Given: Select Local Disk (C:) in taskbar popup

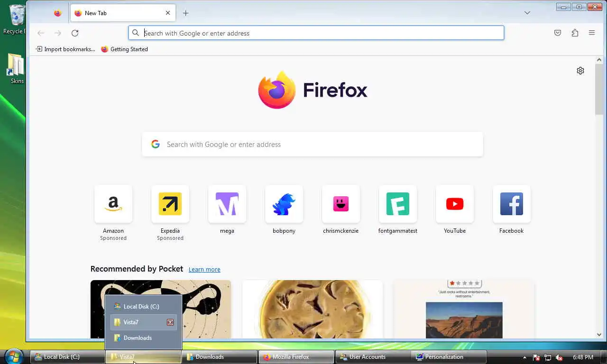Looking at the screenshot, I should pyautogui.click(x=144, y=307).
